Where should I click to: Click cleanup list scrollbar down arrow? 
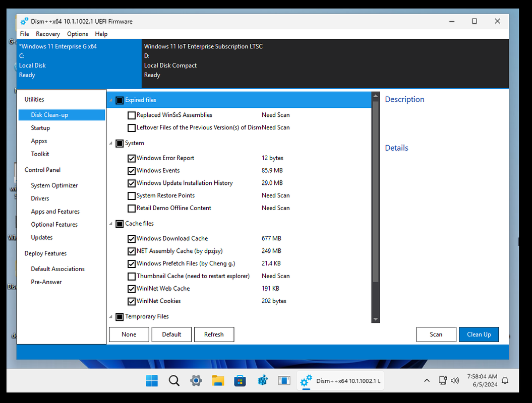tap(376, 319)
